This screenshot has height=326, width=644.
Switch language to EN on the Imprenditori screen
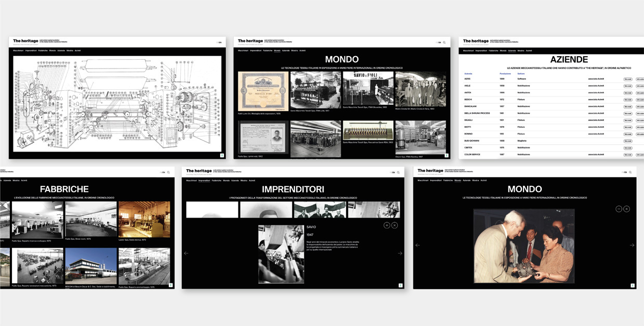(x=393, y=172)
